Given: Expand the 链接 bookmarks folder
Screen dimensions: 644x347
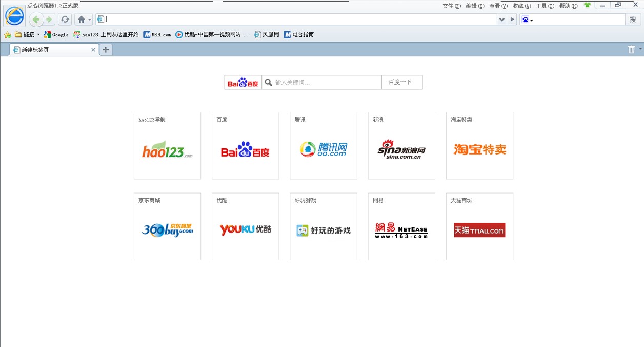Looking at the screenshot, I should coord(28,35).
